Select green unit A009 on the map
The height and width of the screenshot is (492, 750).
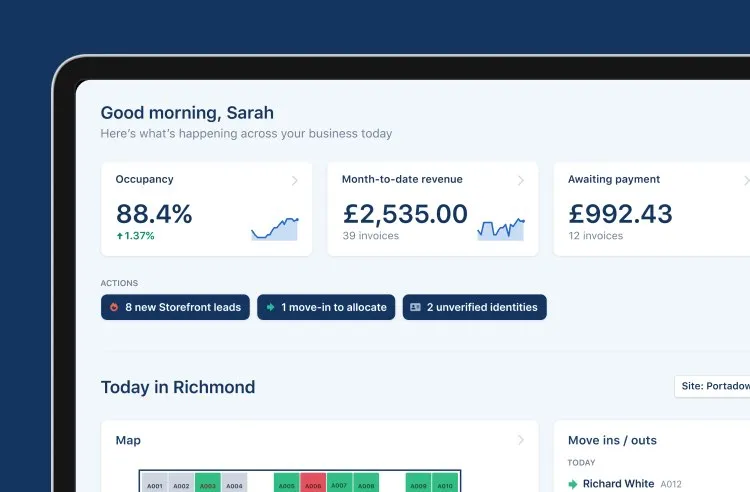point(419,483)
